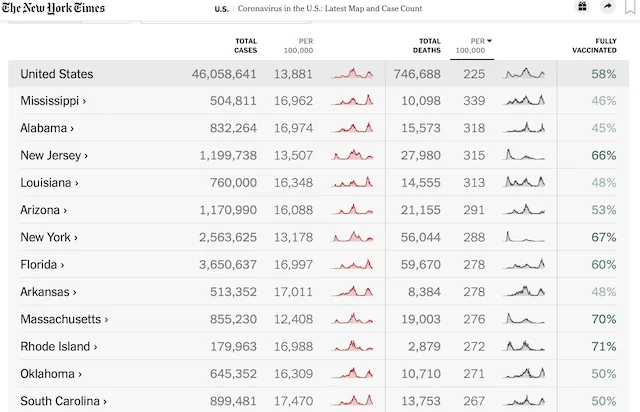Click the New Jersey deaths sparkline chart
The height and width of the screenshot is (412, 640).
[x=525, y=155]
